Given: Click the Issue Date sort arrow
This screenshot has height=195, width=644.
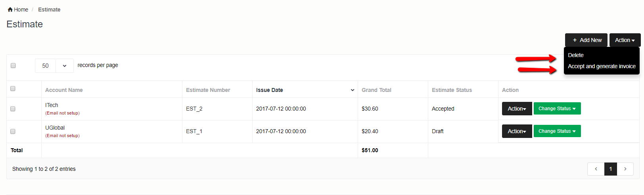Looking at the screenshot, I should (352, 90).
